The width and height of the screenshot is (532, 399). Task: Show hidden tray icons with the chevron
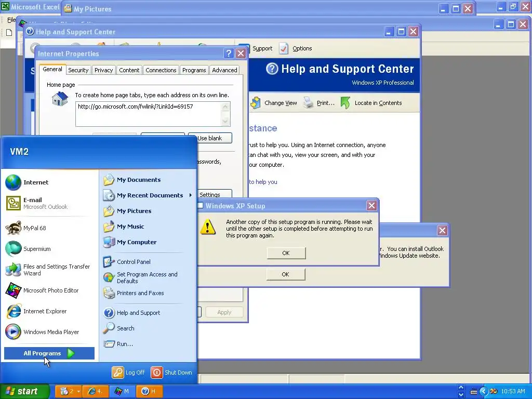point(484,392)
